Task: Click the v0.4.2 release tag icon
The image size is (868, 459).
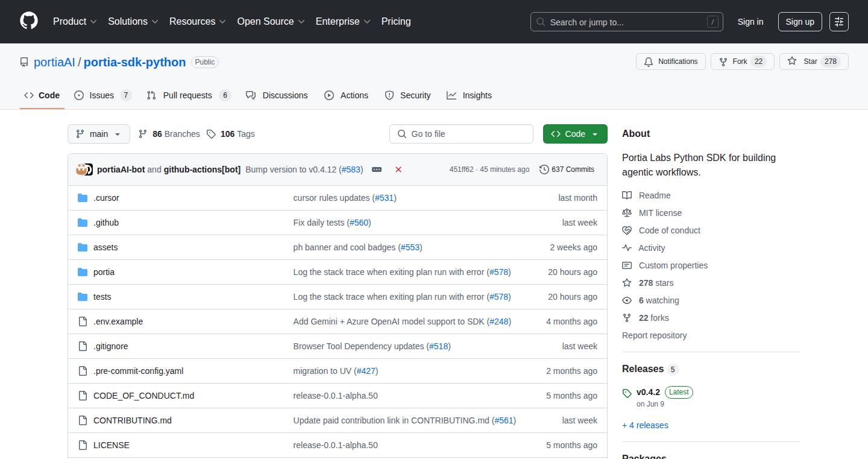Action: coord(627,393)
